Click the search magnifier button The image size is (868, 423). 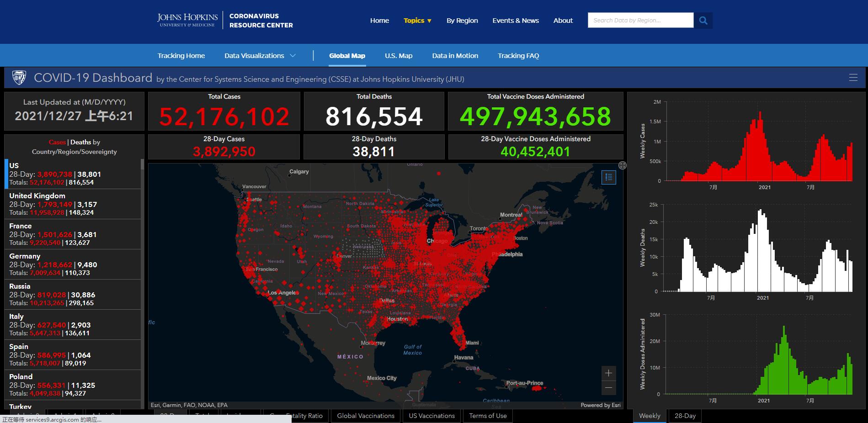click(x=703, y=21)
